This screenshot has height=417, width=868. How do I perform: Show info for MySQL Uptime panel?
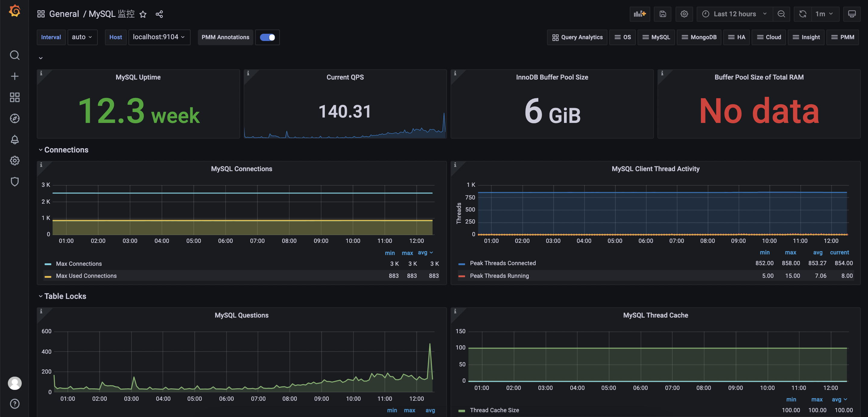[x=41, y=73]
